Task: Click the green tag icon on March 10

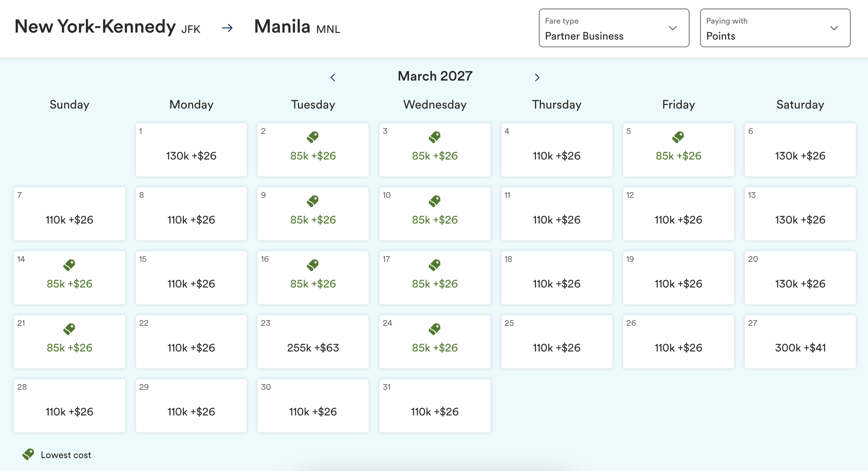Action: tap(435, 201)
